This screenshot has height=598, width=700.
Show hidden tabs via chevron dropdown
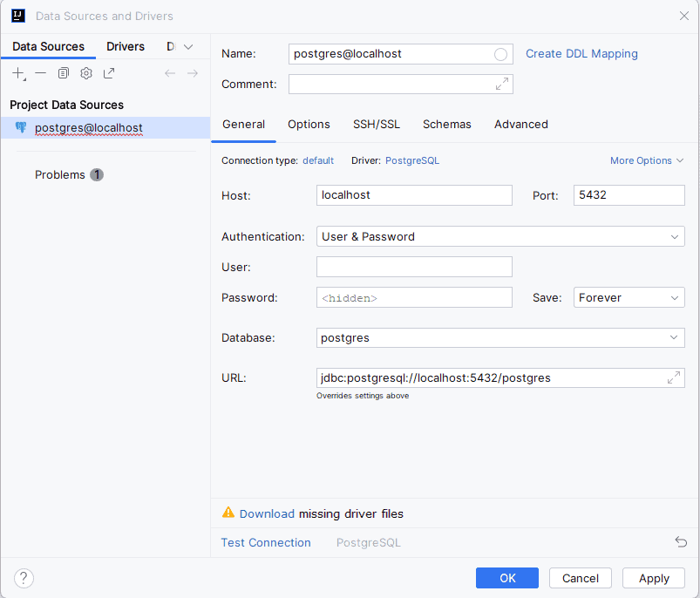tap(188, 47)
